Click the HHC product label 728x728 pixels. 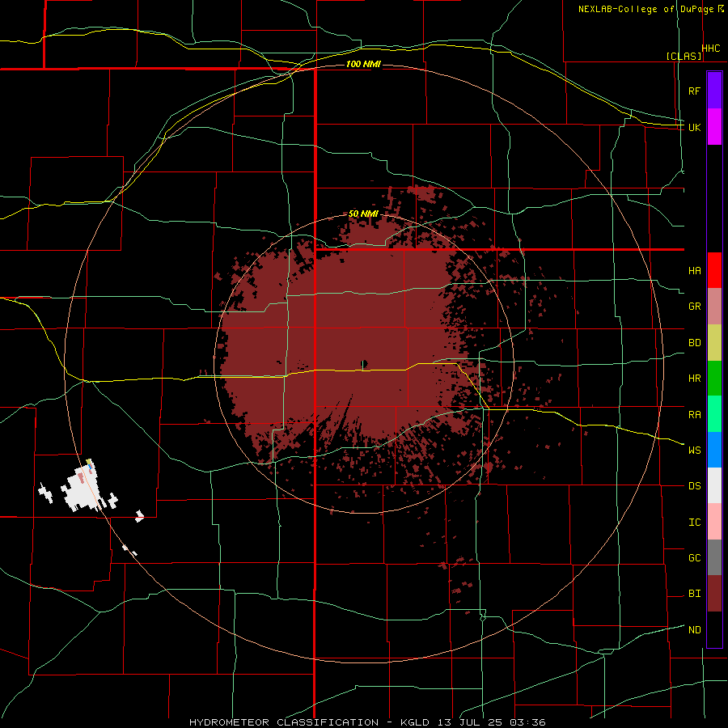point(711,49)
